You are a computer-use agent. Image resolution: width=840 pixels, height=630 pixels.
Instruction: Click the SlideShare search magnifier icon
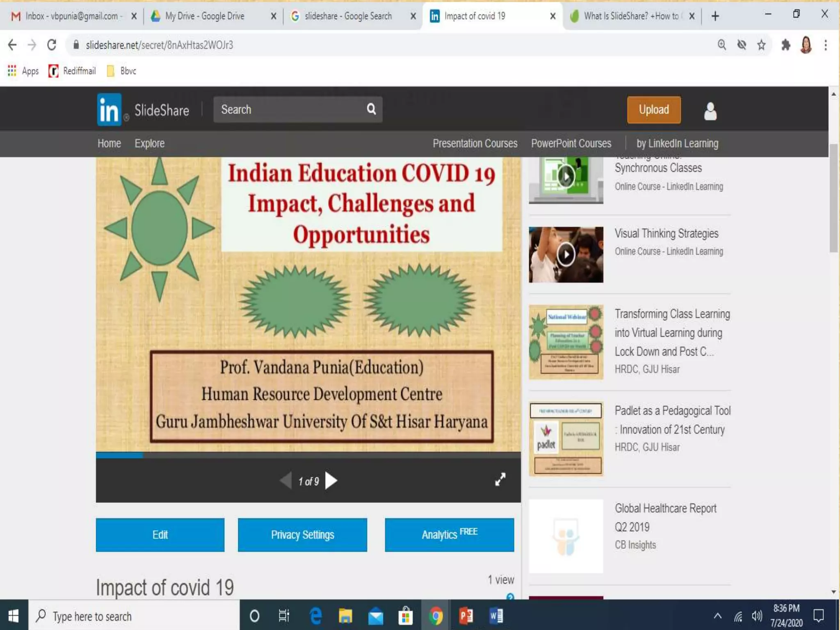371,109
